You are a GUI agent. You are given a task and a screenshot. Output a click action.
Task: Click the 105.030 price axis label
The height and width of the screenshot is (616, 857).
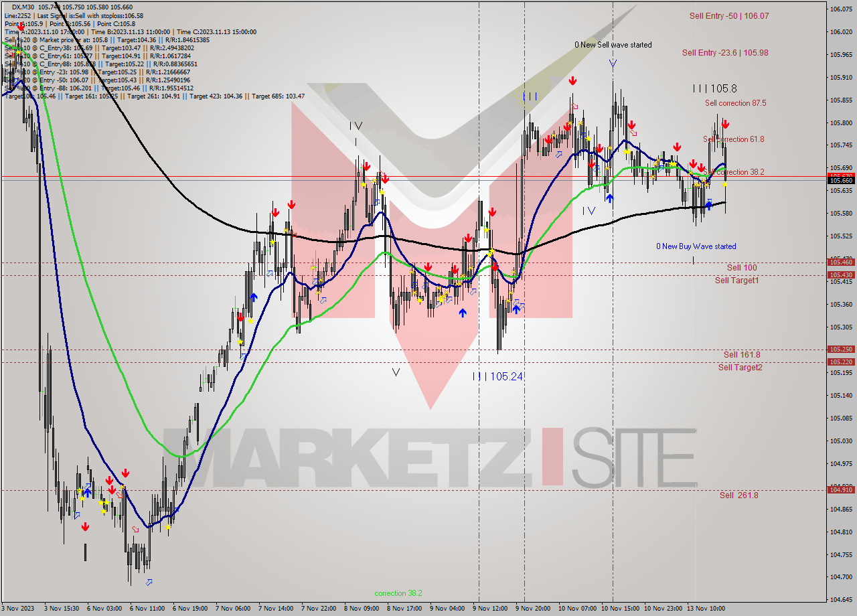pos(842,441)
